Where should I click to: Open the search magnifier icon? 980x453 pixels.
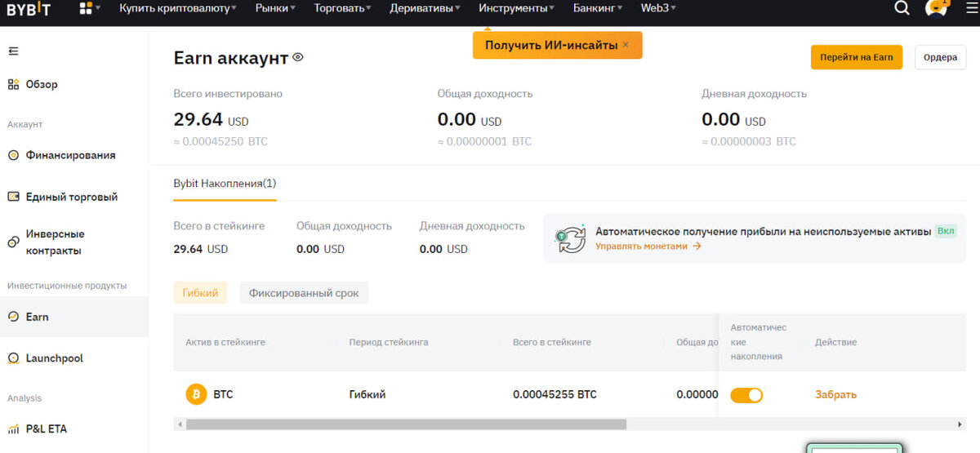click(902, 8)
